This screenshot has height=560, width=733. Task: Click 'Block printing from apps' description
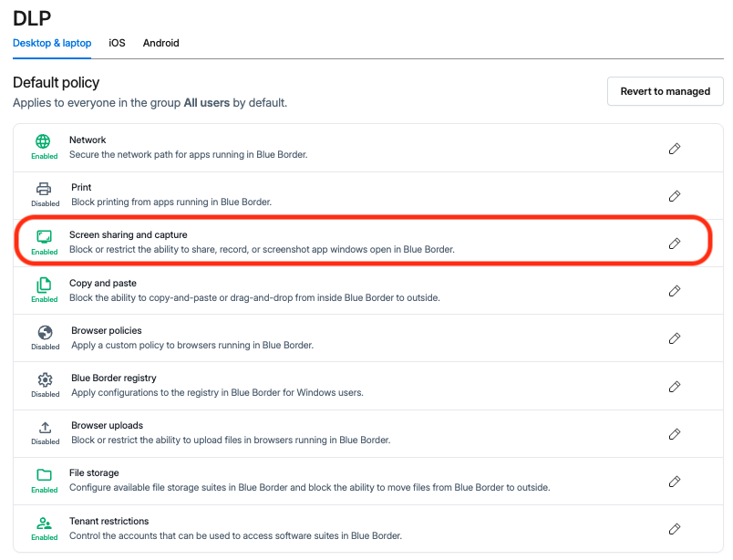click(171, 202)
